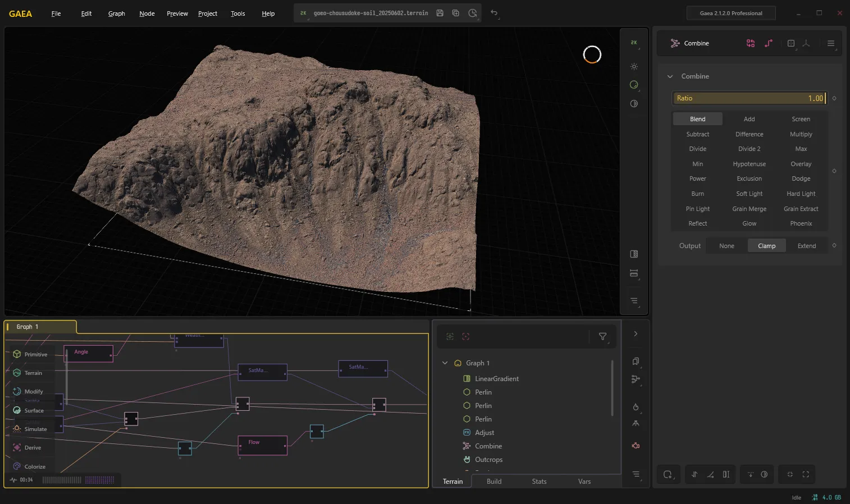
Task: Click the Flow node in the graph
Action: click(263, 445)
